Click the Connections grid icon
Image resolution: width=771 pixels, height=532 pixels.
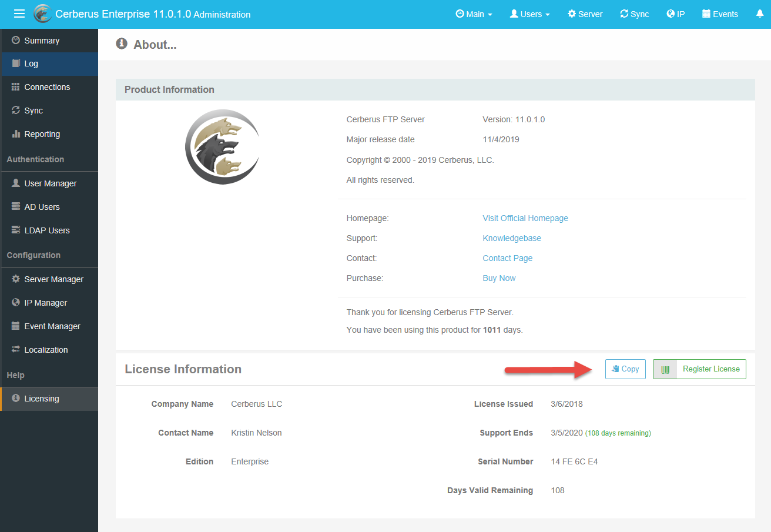(x=16, y=87)
